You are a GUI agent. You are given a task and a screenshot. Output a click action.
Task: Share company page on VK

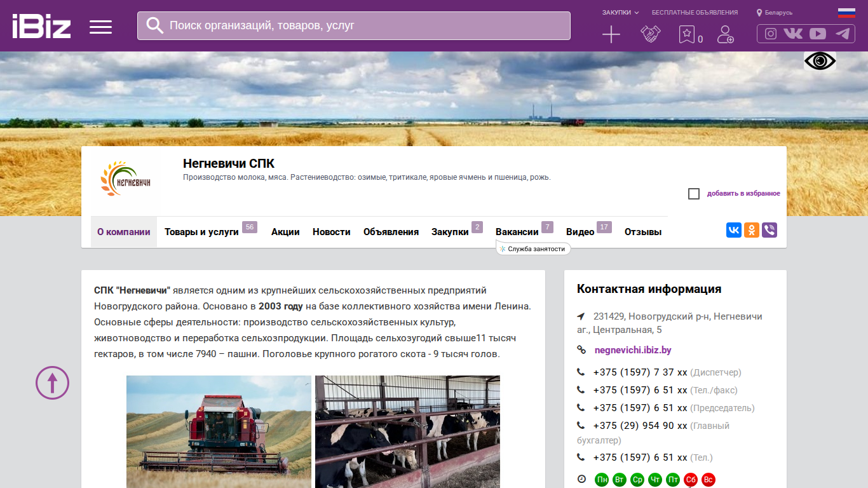pos(734,230)
